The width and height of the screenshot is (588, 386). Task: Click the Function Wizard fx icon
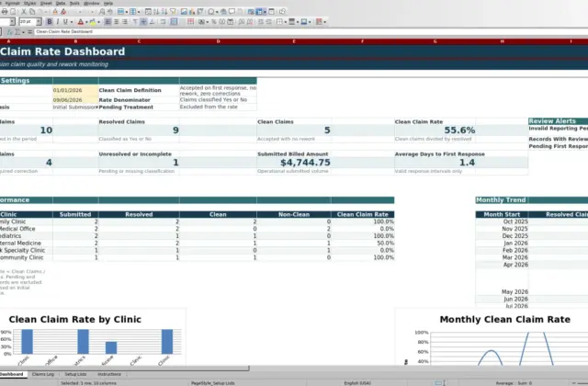point(10,32)
